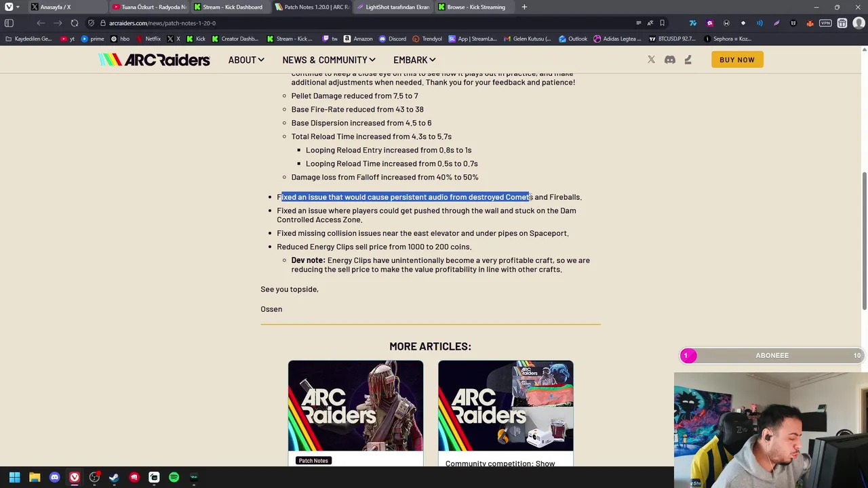Open File Explorer from the taskbar
Viewport: 868px width, 488px height.
point(35,477)
